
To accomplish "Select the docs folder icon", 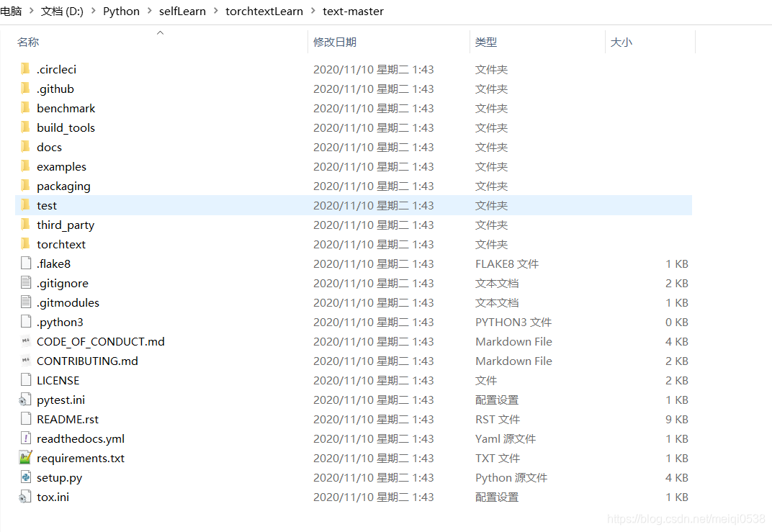I will click(x=26, y=146).
